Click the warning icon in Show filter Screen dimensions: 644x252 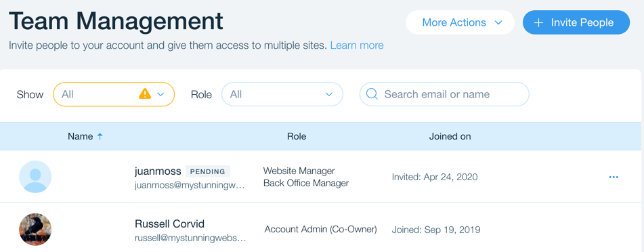point(145,94)
